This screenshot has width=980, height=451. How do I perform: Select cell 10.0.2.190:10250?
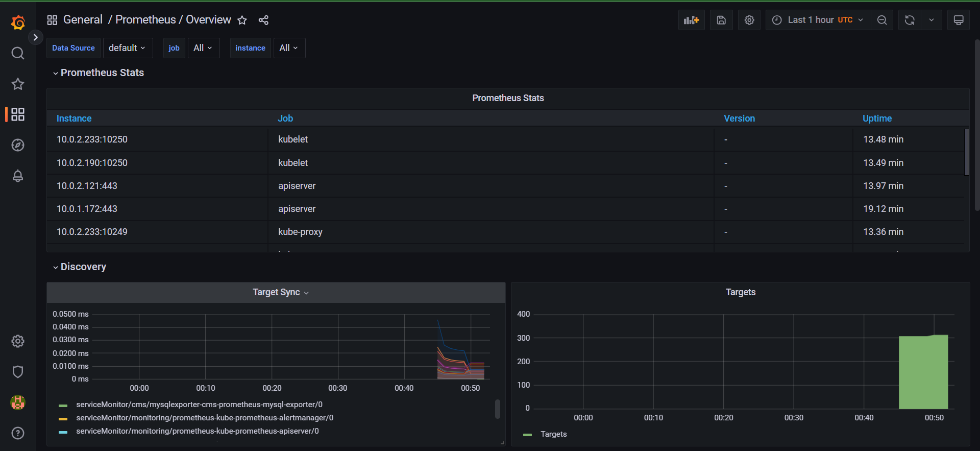pyautogui.click(x=157, y=163)
